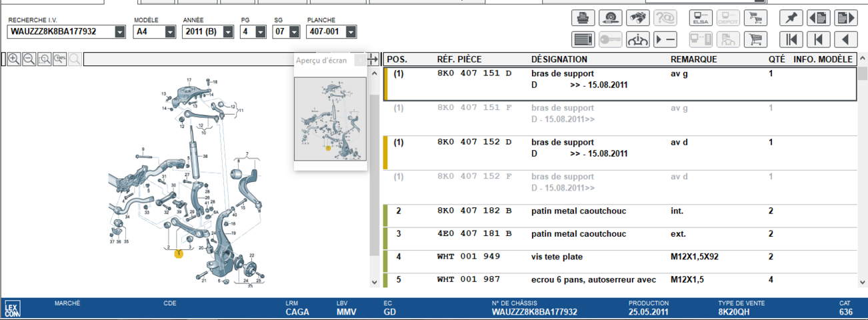This screenshot has width=868, height=320.
Task: Click the LRM value CAGA
Action: (297, 311)
